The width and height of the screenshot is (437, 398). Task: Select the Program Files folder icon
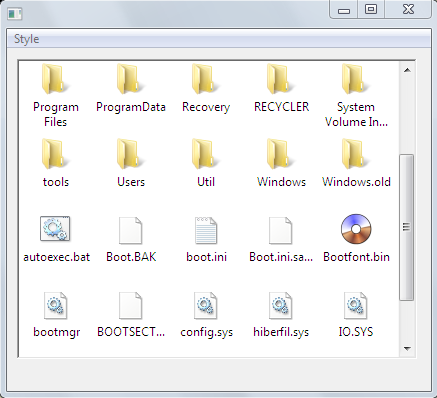click(x=55, y=79)
